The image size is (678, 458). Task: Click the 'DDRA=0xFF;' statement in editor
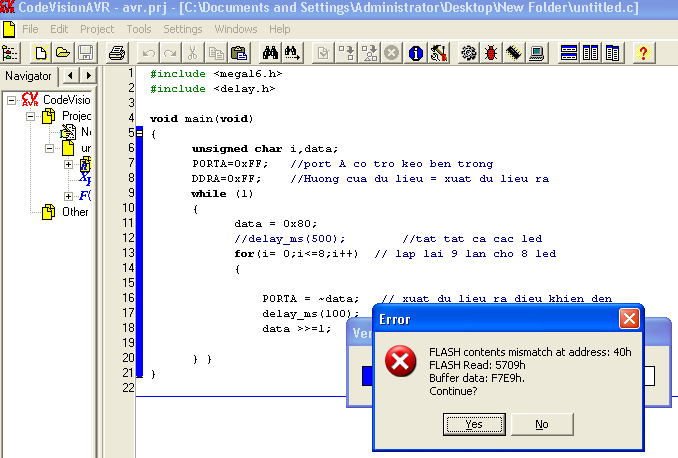[227, 179]
